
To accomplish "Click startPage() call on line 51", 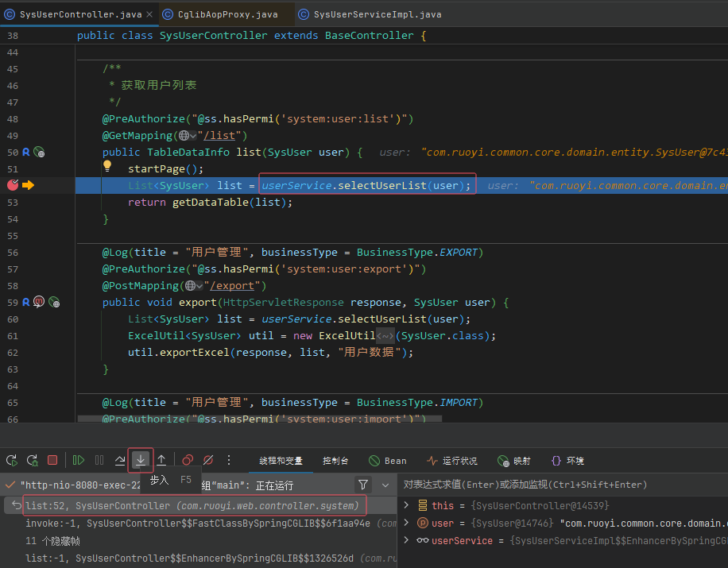I will (162, 169).
